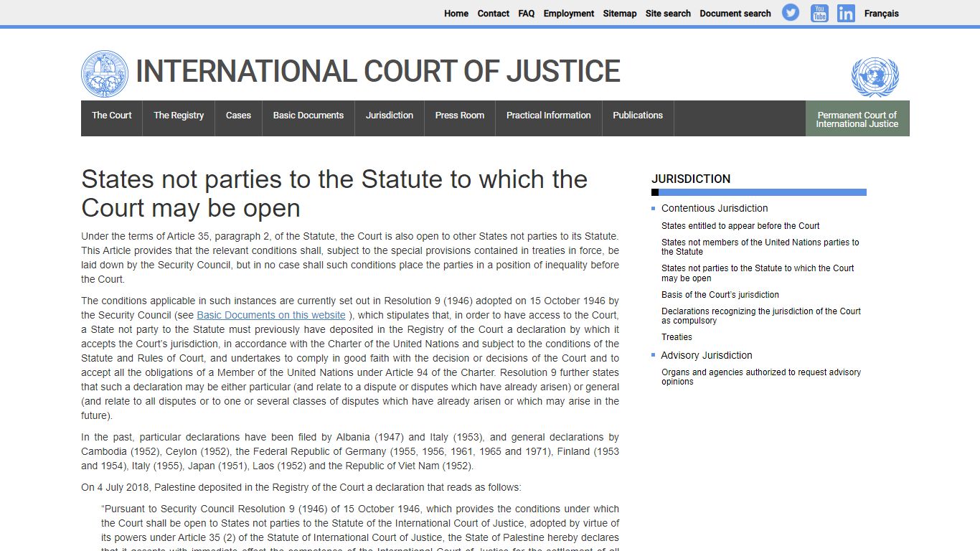
Task: Open The Court menu
Action: 112,118
